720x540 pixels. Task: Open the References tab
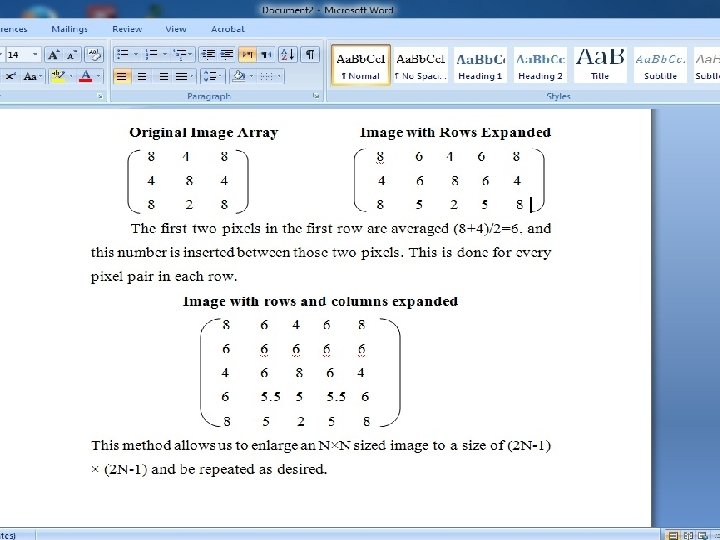13,29
